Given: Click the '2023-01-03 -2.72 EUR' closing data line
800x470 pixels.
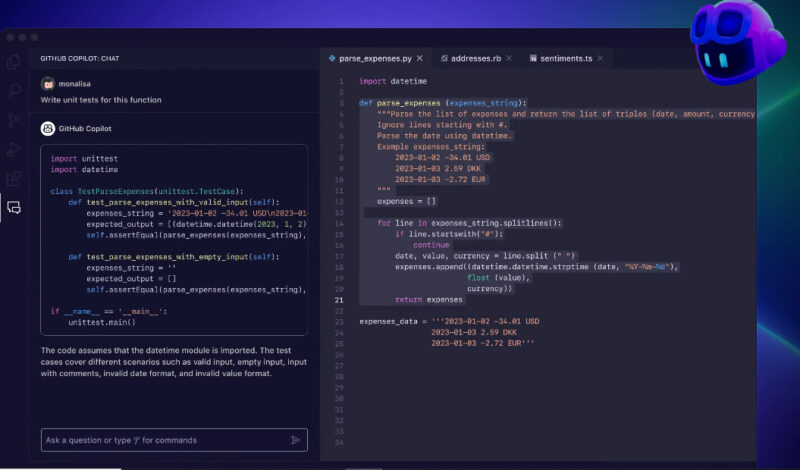Looking at the screenshot, I should pos(483,343).
